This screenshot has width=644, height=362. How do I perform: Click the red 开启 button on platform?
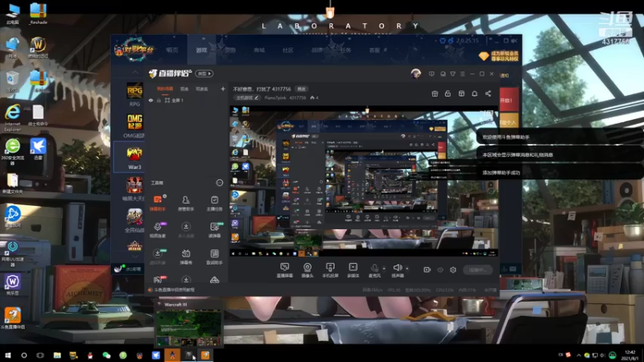tap(509, 100)
